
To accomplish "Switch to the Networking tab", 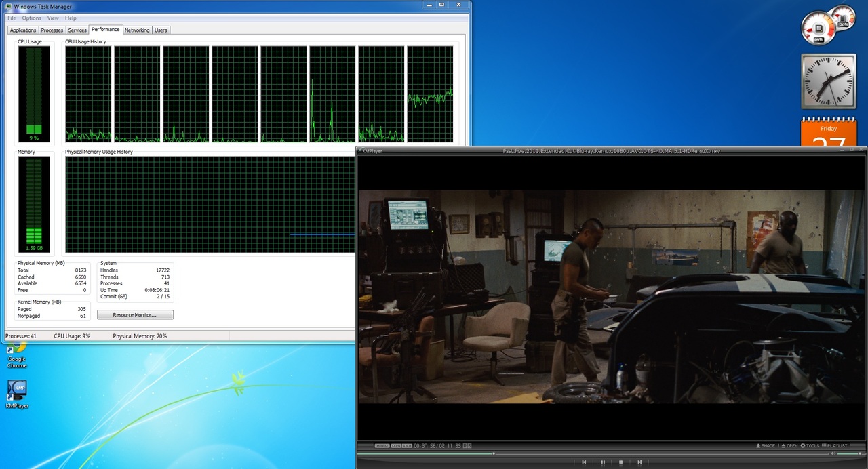I will pos(137,30).
